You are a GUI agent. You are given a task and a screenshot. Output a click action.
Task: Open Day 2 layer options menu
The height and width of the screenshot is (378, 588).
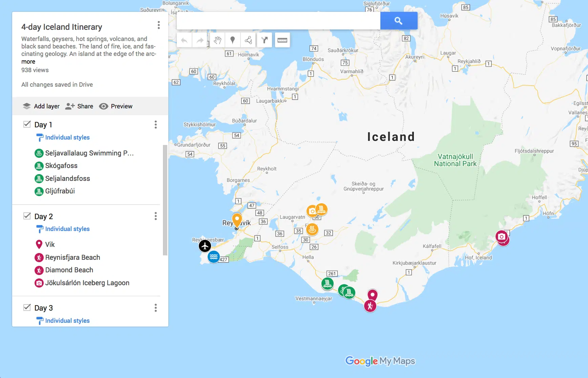click(155, 216)
